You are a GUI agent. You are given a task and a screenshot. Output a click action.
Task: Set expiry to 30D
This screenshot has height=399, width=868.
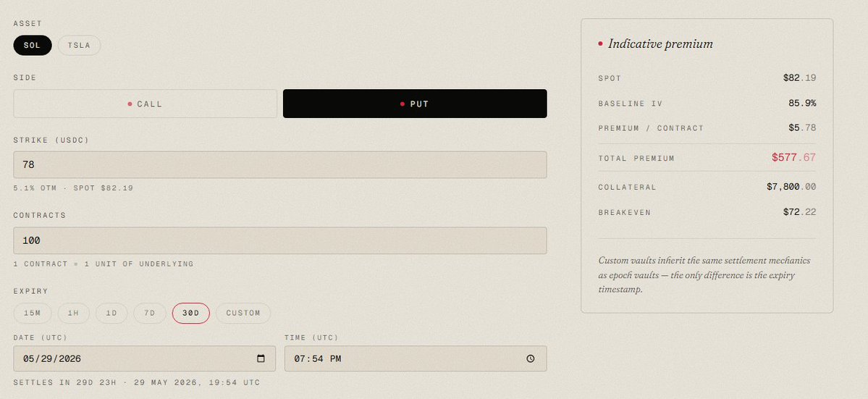pos(191,314)
